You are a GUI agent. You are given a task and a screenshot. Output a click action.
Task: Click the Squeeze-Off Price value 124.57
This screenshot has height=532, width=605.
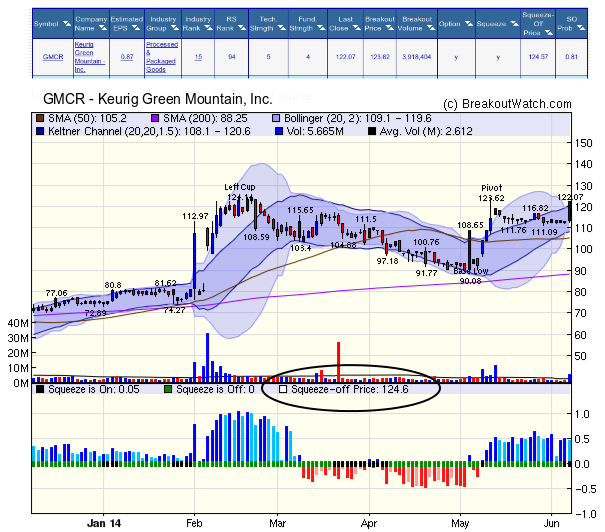538,57
